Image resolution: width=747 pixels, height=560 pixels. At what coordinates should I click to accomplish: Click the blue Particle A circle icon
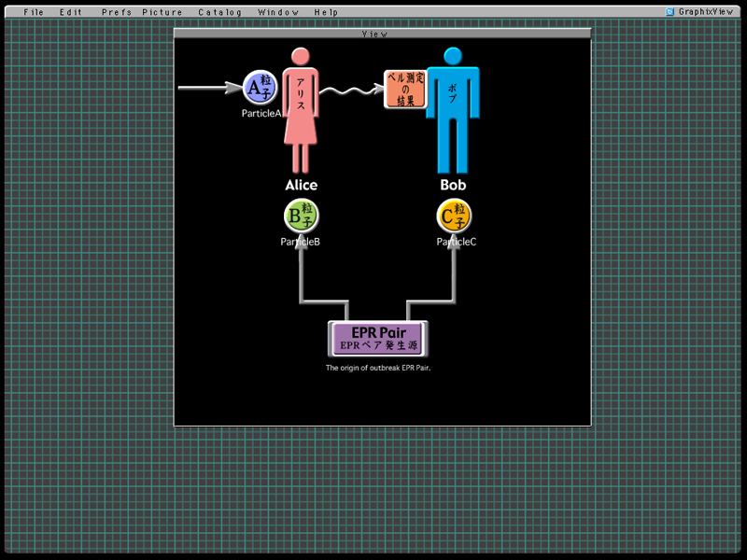260,89
